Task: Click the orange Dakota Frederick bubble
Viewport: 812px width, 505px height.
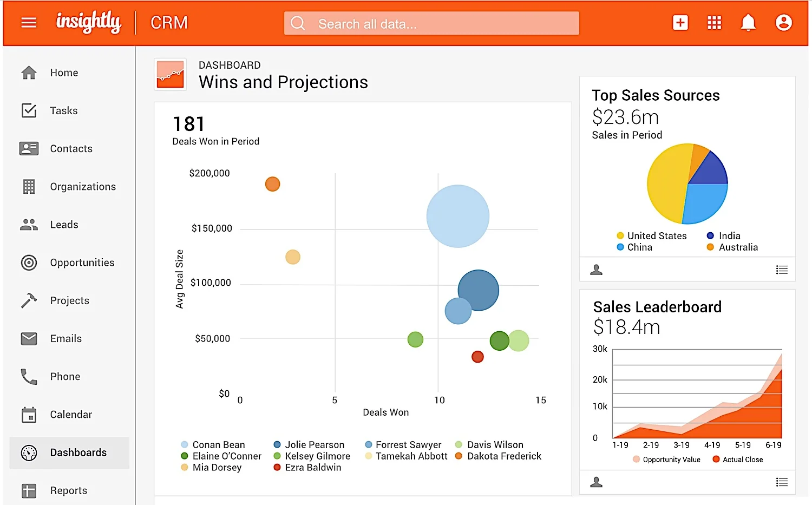Action: (272, 184)
